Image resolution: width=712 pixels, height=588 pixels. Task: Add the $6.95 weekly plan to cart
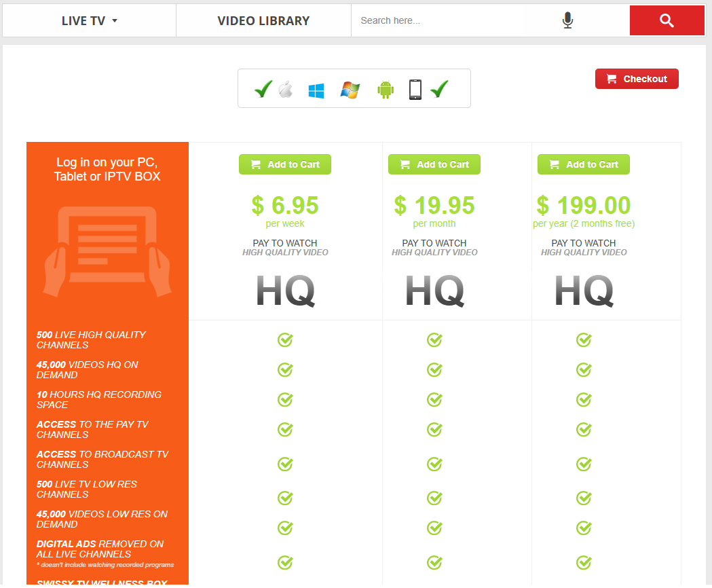285,164
